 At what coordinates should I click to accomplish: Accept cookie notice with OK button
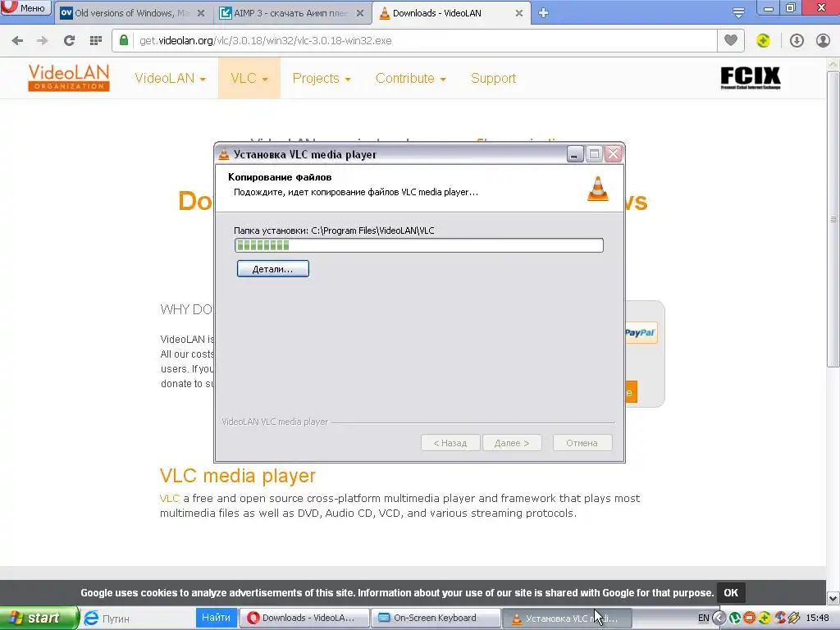pos(731,592)
